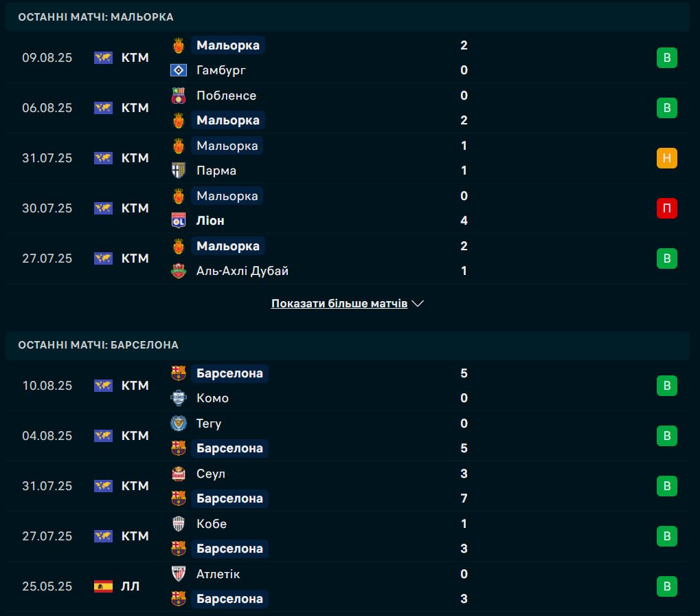
Task: Click the Lyon OL crest icon
Action: click(x=179, y=221)
